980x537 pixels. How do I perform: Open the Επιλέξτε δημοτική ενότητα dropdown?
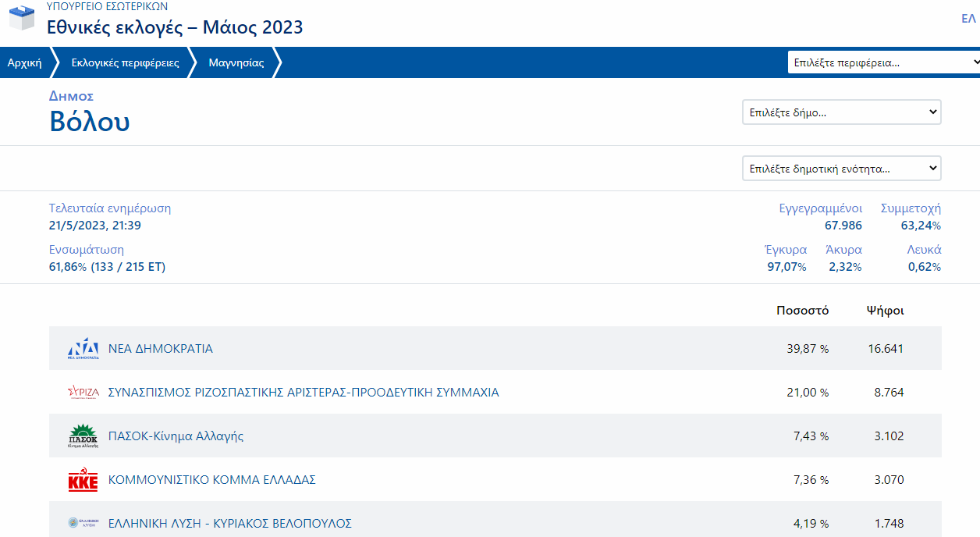pyautogui.click(x=841, y=169)
